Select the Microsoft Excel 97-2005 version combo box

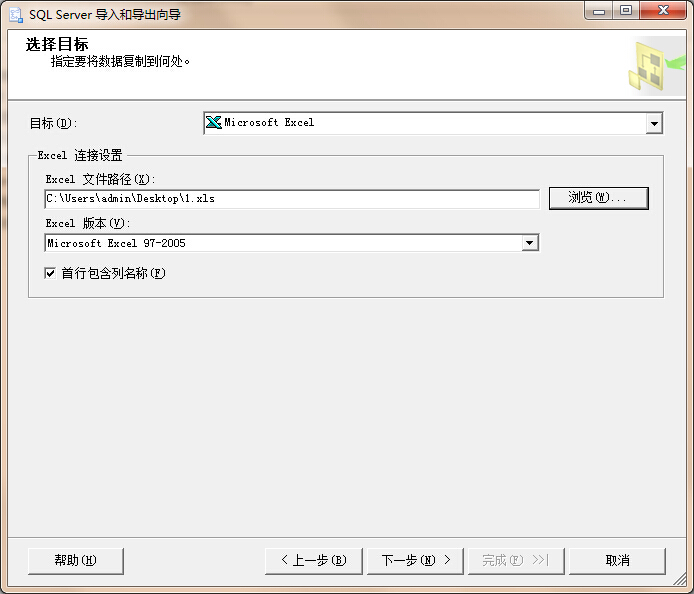point(292,243)
